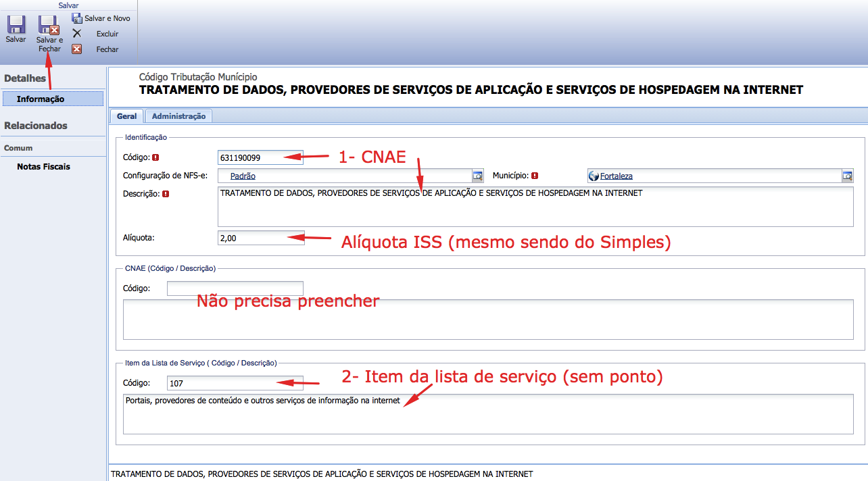Viewport: 868px width, 481px height.
Task: Click the Detalhes sidebar heading
Action: tap(25, 78)
